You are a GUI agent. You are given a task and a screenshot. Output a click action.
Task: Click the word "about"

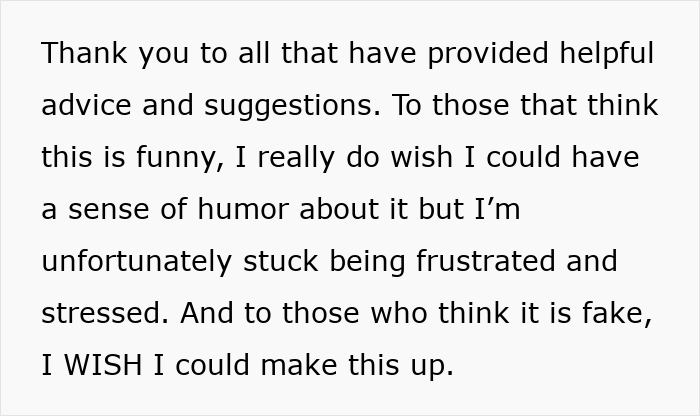click(339, 209)
